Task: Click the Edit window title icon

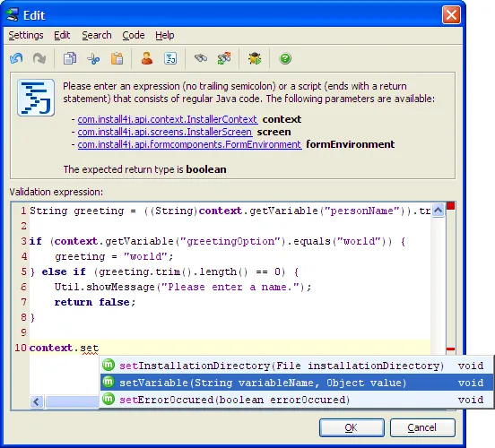Action: (x=13, y=15)
